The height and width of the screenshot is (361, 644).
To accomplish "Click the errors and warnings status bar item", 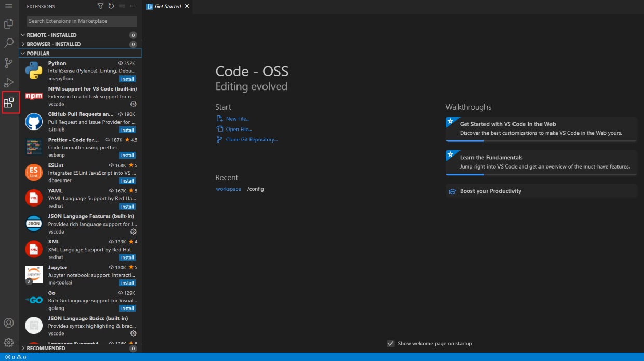I will point(16,357).
